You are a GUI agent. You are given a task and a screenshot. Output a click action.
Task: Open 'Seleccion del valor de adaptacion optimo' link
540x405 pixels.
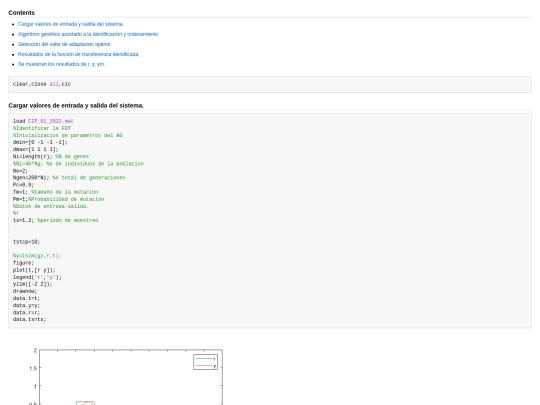pyautogui.click(x=64, y=44)
